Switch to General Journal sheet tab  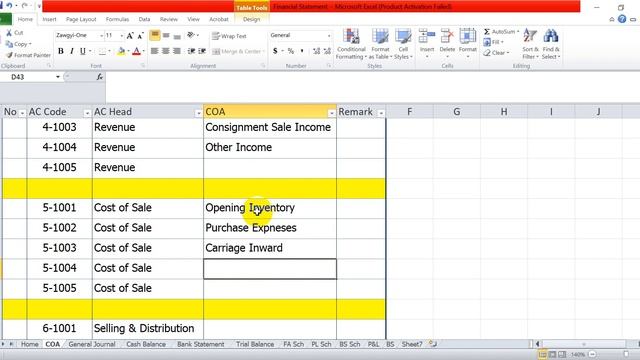[92, 344]
